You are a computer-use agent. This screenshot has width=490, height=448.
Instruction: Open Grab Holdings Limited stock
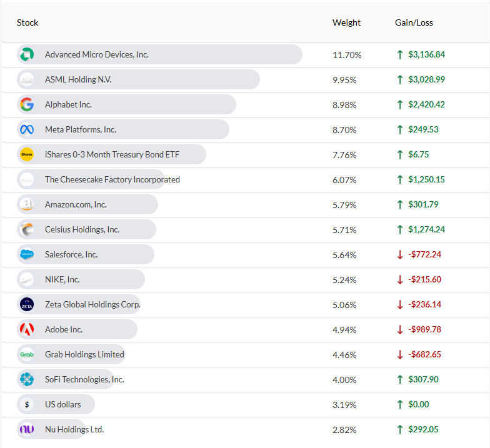(84, 355)
